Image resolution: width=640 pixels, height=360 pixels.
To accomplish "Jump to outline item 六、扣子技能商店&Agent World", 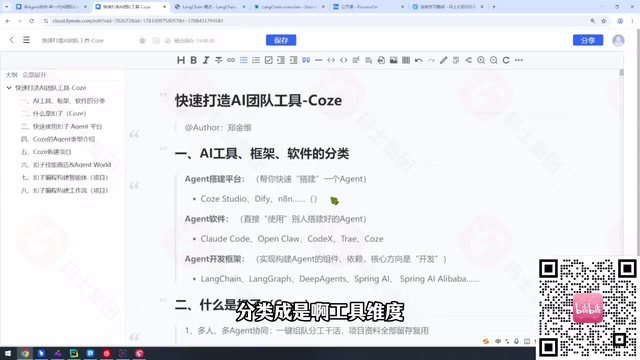I will point(66,165).
